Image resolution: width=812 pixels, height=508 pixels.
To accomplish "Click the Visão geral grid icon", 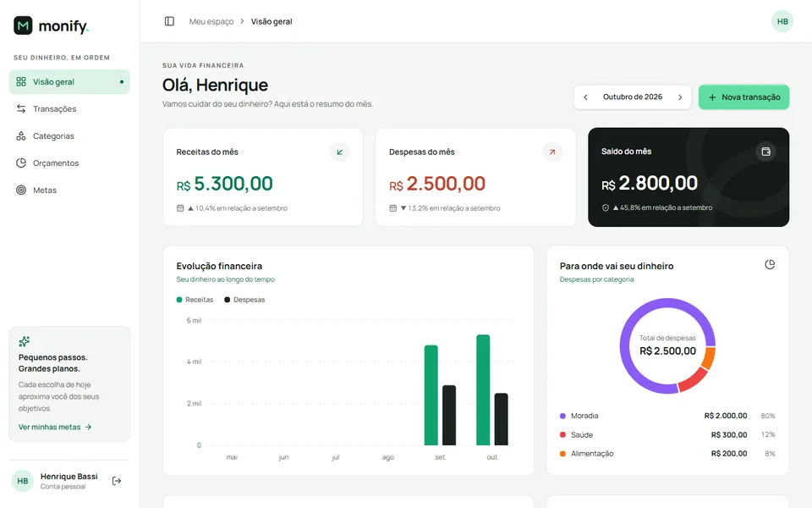I will 20,82.
